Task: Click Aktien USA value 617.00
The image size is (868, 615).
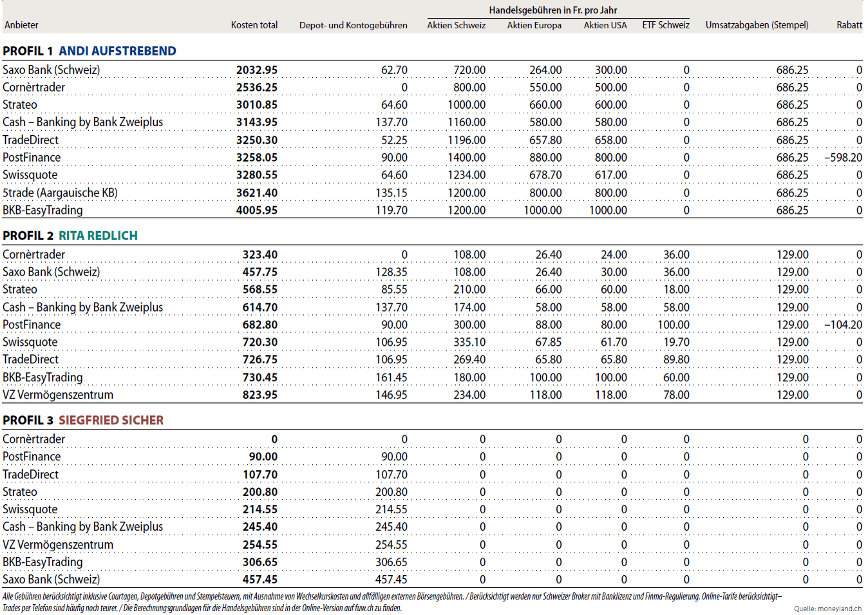Action: (x=611, y=175)
